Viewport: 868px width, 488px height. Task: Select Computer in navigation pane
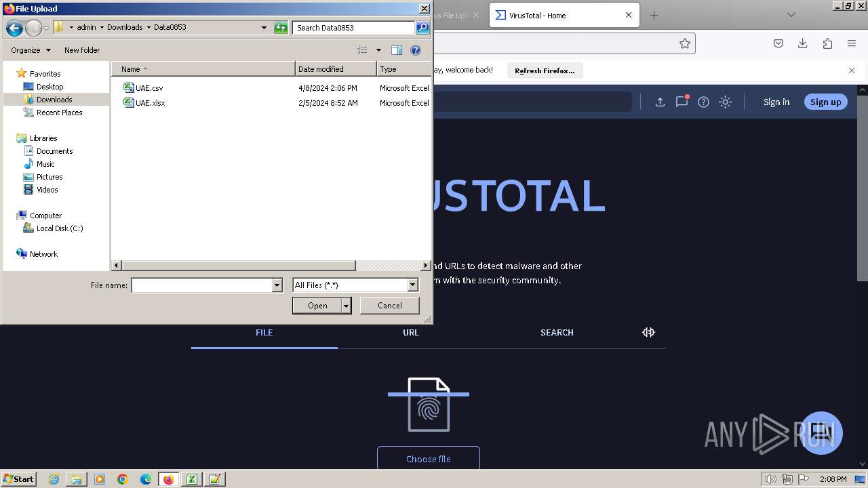click(x=45, y=216)
